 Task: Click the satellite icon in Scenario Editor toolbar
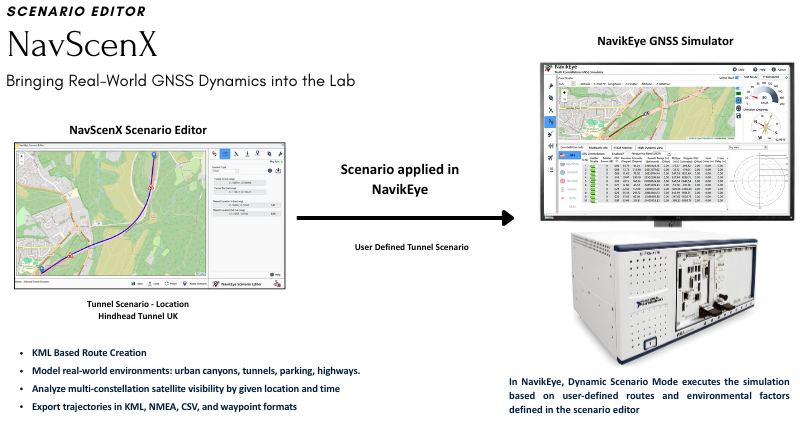point(236,154)
